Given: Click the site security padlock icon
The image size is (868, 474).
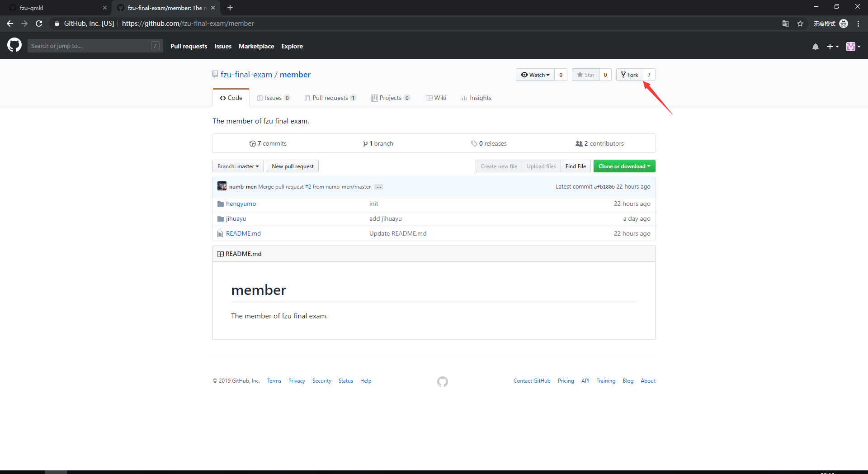Looking at the screenshot, I should pos(57,24).
